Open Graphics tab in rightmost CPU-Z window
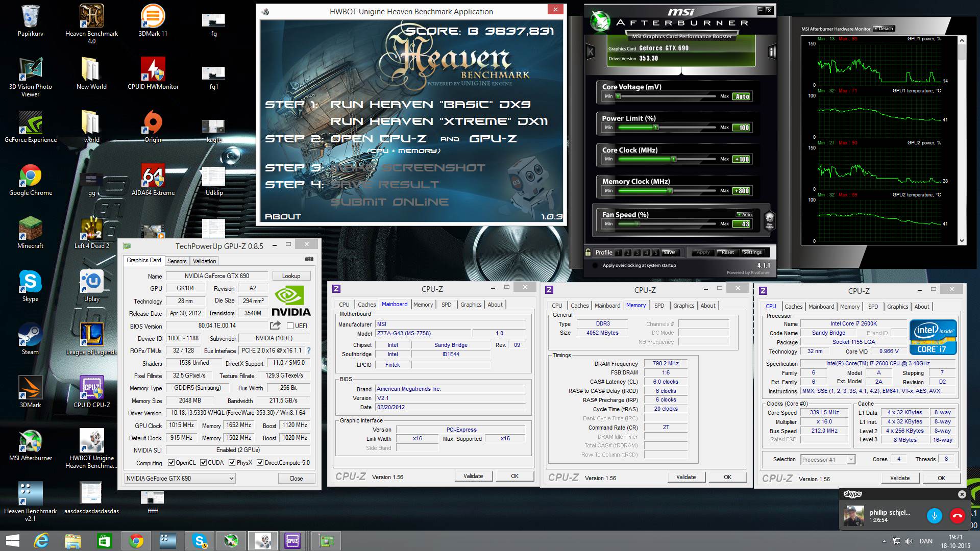Viewport: 980px width, 551px height. [x=897, y=307]
